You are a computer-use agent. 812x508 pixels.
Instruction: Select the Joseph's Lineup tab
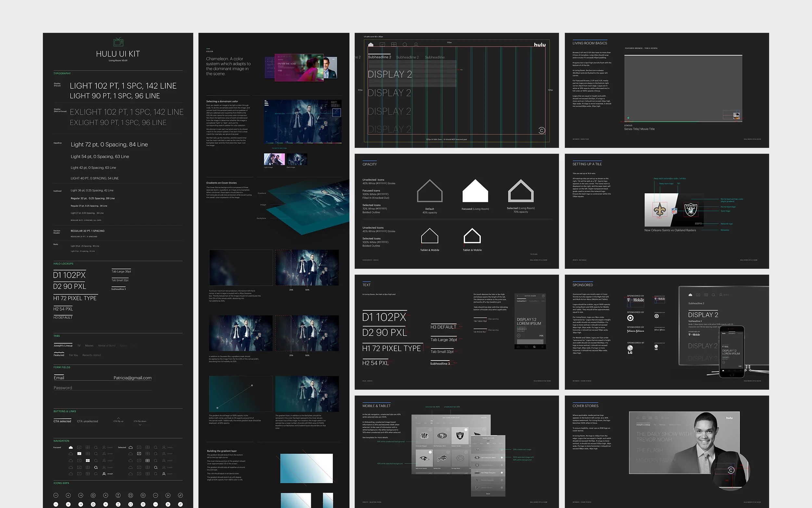coord(63,345)
